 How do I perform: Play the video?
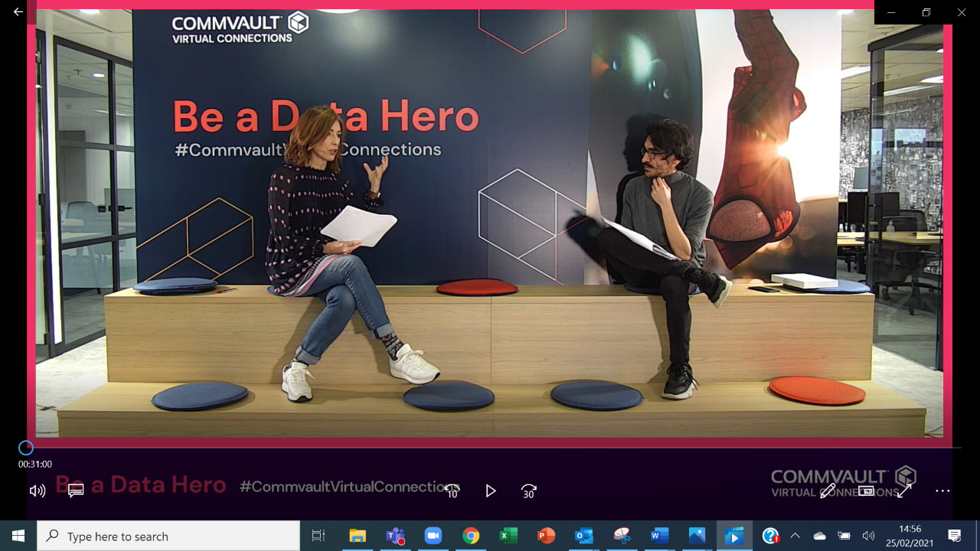491,491
